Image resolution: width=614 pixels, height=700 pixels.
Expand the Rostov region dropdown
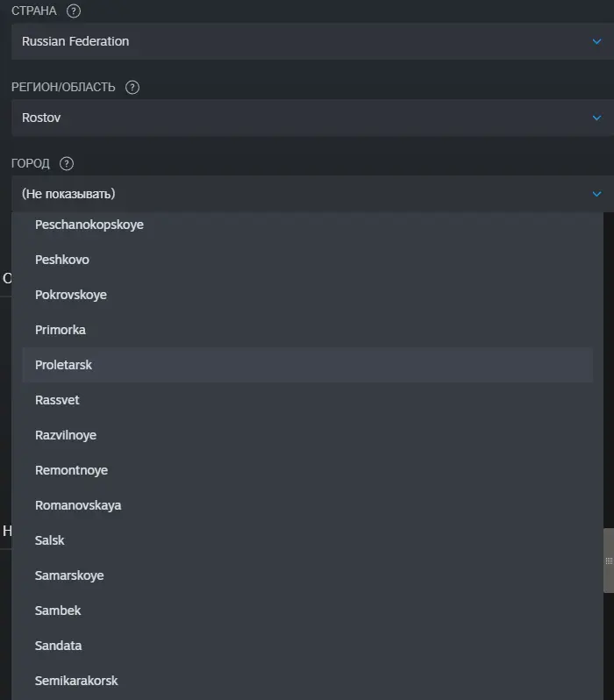[312, 118]
